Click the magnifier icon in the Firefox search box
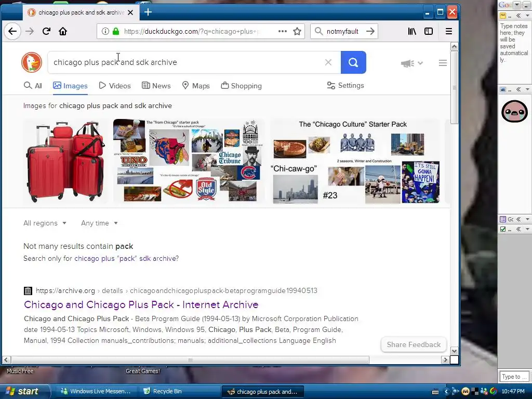 click(x=318, y=31)
